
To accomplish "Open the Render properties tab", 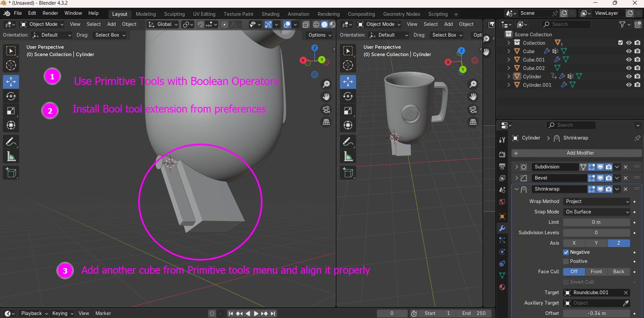I will coord(502,154).
